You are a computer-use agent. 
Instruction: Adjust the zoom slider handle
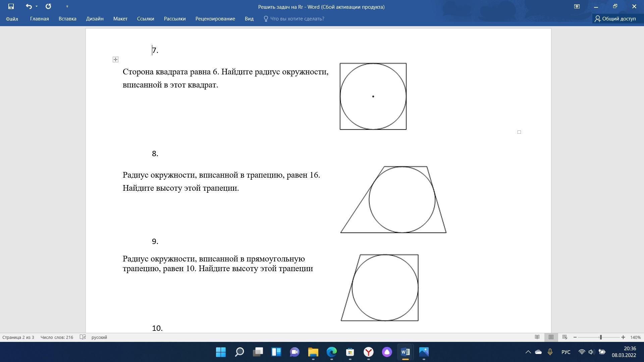tap(601, 337)
